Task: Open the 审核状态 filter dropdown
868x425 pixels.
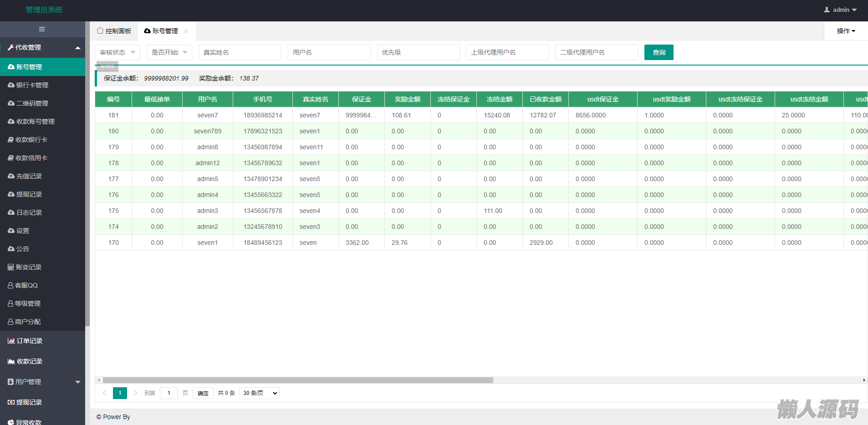Action: 117,52
